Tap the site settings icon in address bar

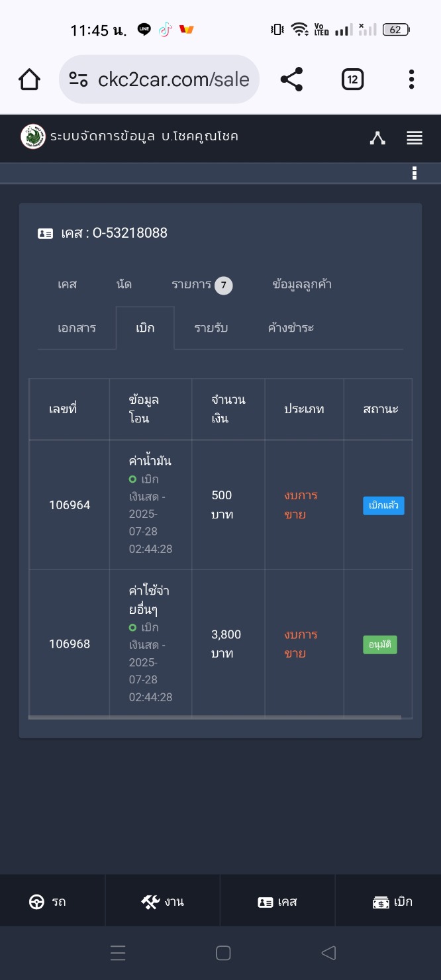click(79, 79)
